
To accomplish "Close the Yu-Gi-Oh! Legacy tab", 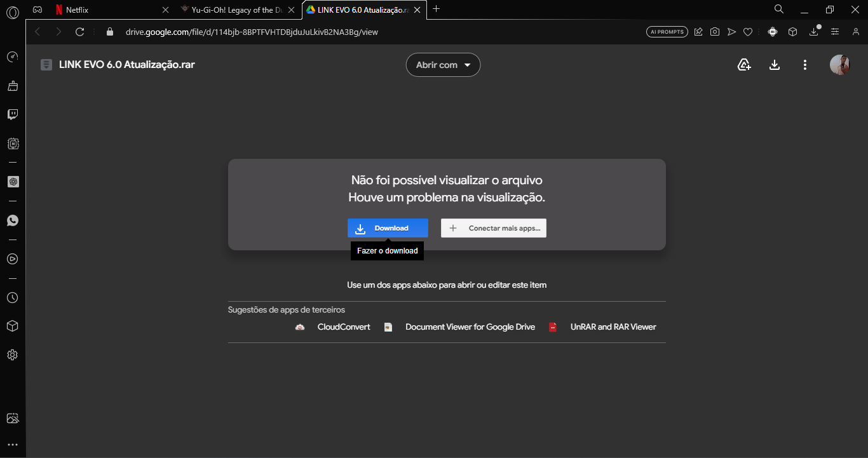I will tap(291, 10).
